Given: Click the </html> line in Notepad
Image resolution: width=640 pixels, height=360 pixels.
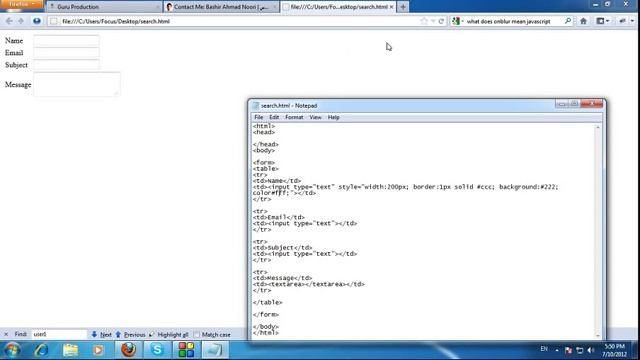Looking at the screenshot, I should (x=266, y=333).
